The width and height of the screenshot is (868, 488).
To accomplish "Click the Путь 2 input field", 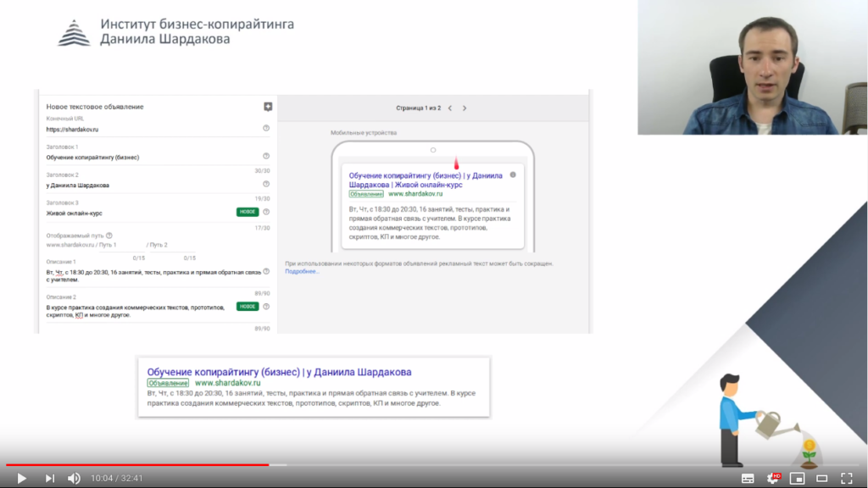I will pos(172,245).
